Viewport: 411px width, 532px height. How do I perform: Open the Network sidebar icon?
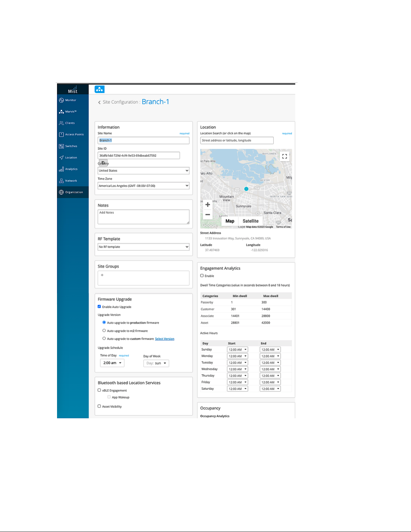pos(61,181)
